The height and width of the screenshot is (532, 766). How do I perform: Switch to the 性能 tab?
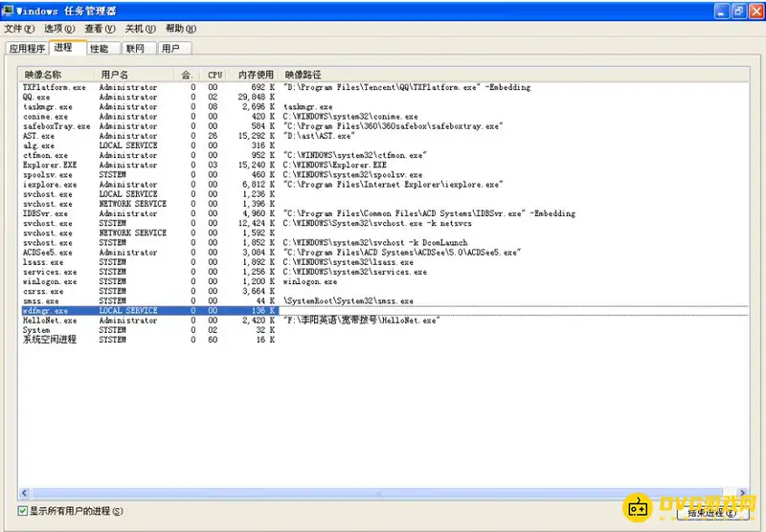tap(100, 48)
